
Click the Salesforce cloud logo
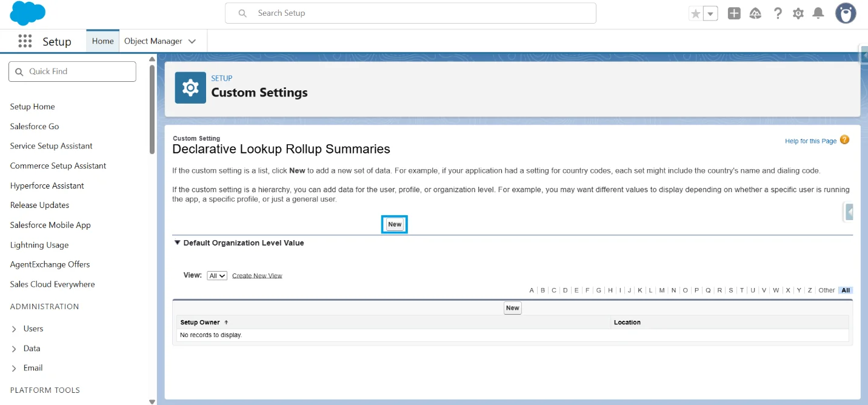point(28,13)
